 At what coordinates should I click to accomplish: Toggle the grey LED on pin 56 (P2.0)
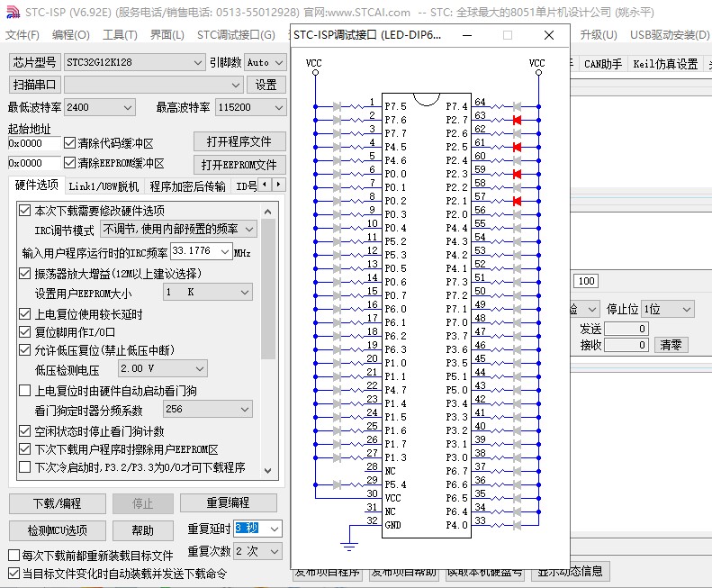517,214
